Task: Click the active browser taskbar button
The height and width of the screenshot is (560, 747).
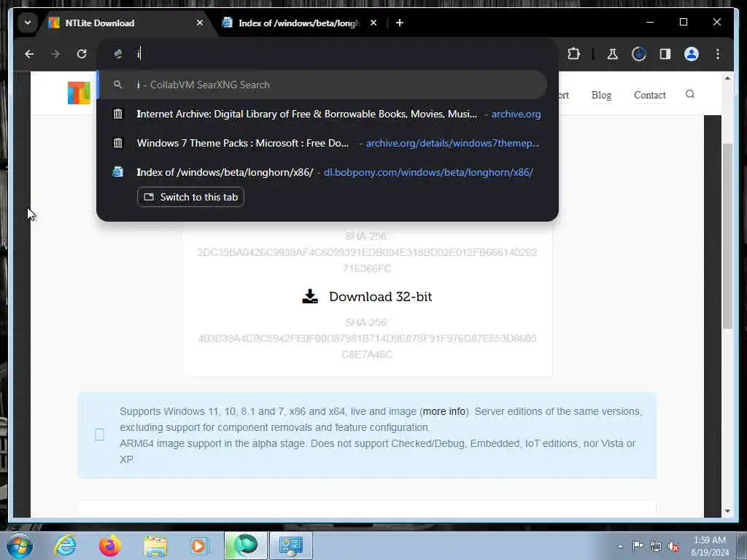Action: point(245,545)
